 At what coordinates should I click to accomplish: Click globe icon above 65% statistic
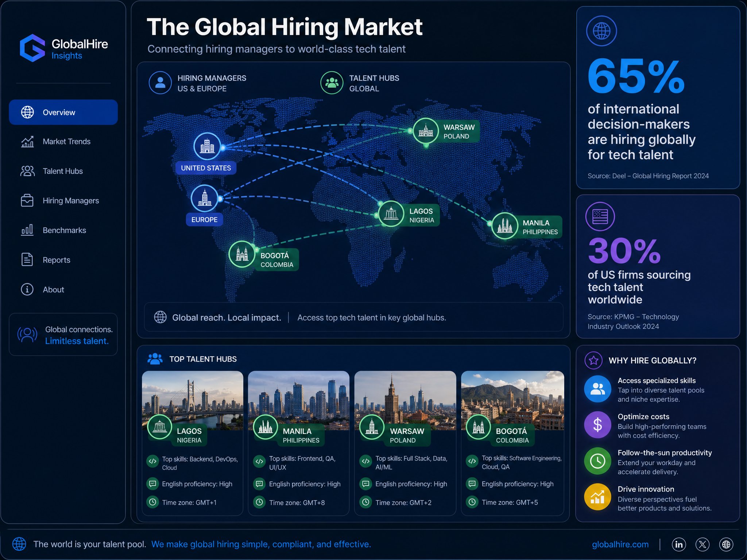tap(601, 31)
